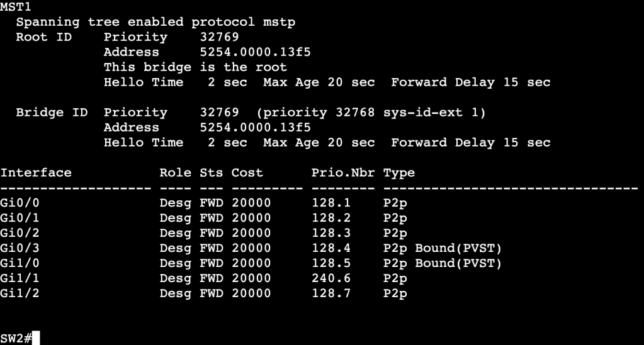Click the Bridge ID label
This screenshot has width=644, height=345.
[x=52, y=113]
